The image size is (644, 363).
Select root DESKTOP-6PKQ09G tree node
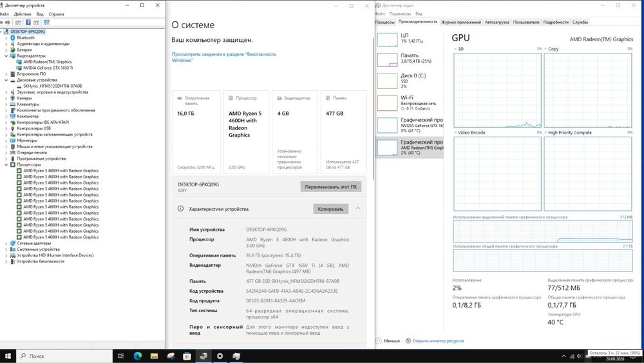[28, 32]
